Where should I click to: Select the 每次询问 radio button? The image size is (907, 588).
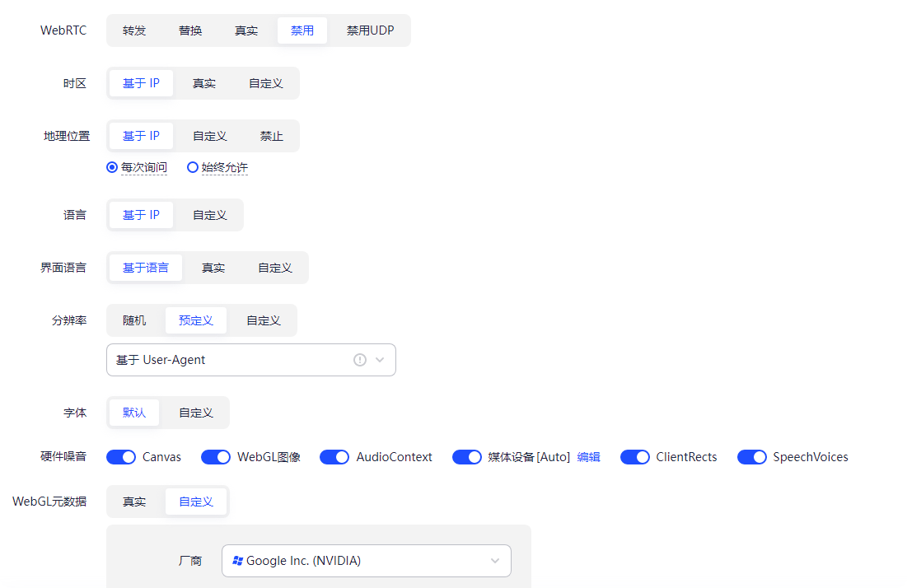click(x=111, y=167)
